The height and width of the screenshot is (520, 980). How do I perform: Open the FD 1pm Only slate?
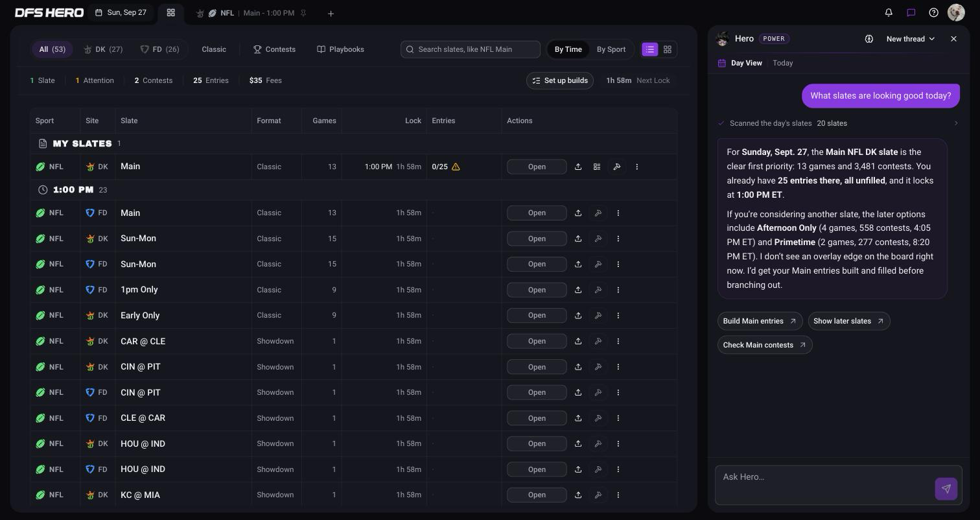[537, 290]
